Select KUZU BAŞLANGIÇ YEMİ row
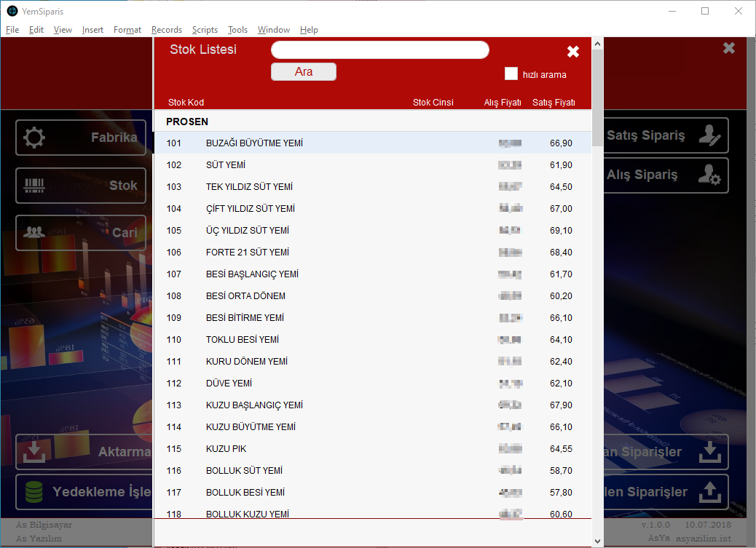This screenshot has width=756, height=548. (372, 405)
